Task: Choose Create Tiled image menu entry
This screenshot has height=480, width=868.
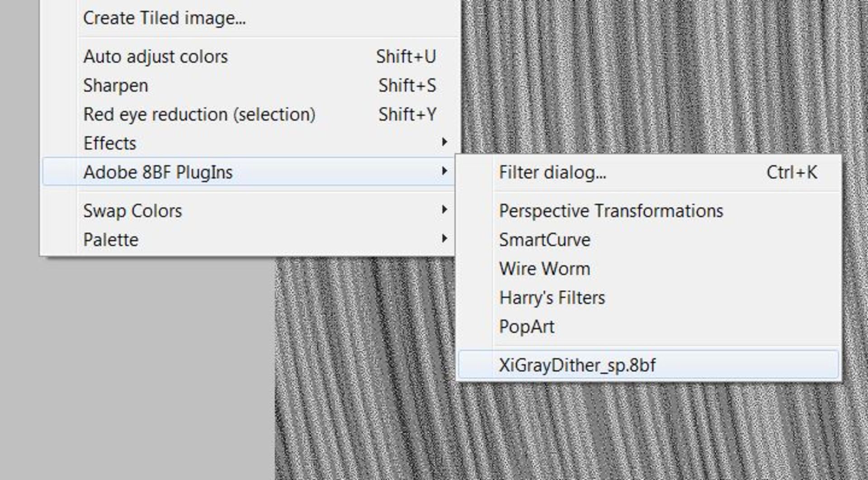Action: (x=165, y=19)
